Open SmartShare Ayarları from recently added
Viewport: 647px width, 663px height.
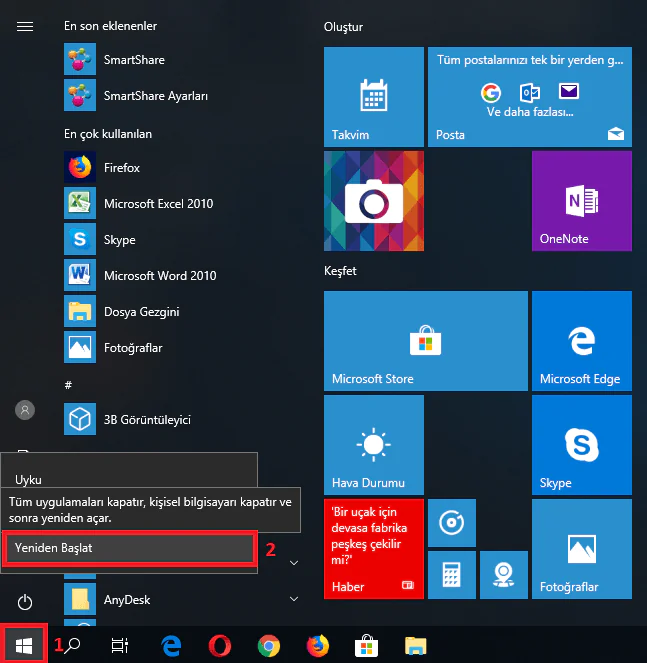click(155, 96)
